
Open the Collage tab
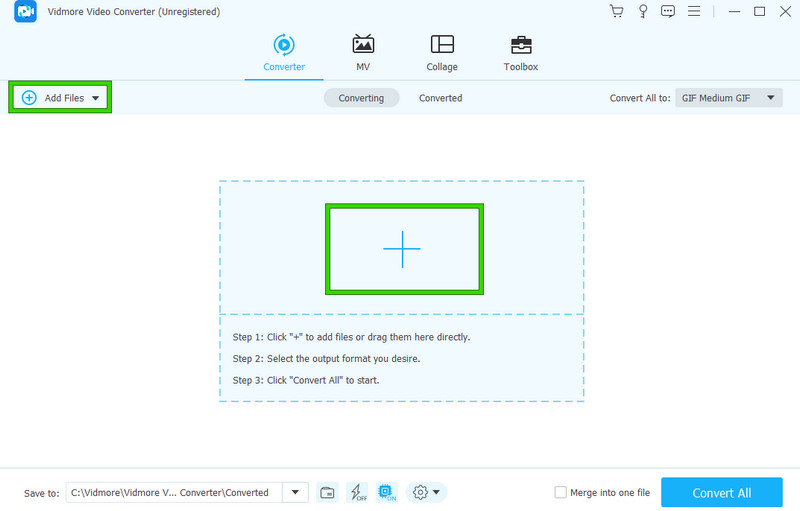click(442, 53)
